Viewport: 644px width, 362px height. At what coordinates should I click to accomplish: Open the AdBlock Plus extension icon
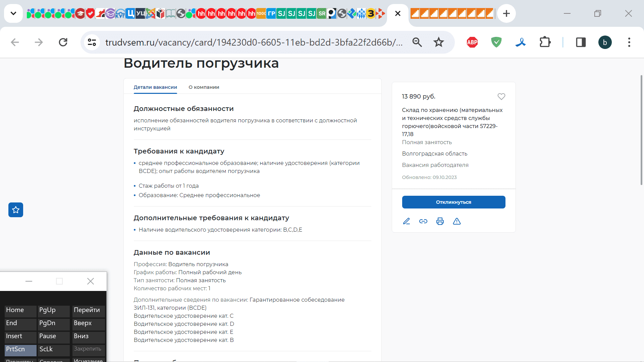point(472,42)
